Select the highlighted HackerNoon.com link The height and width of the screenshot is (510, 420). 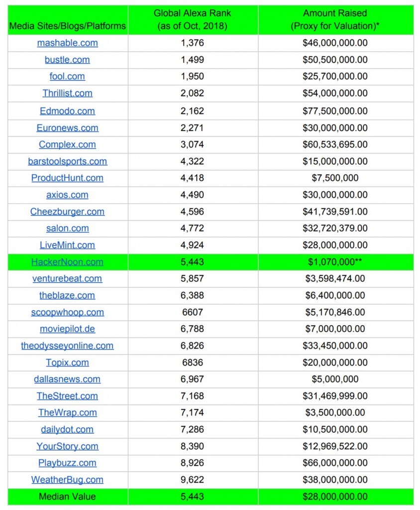pos(67,262)
